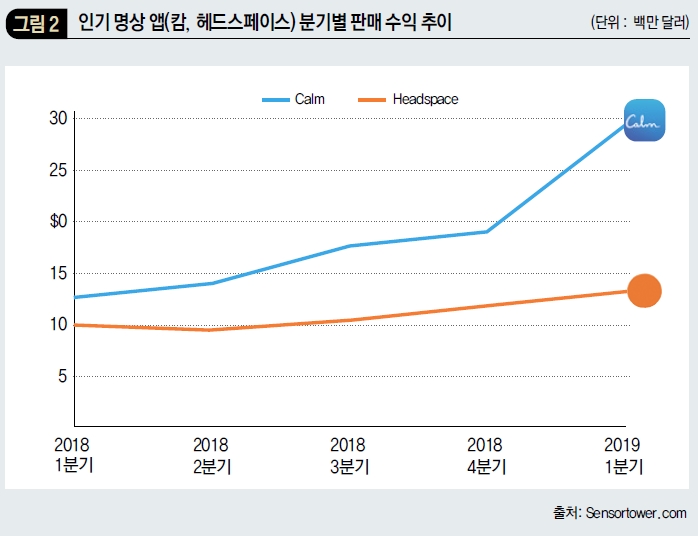Viewport: 698px width, 536px height.
Task: Click the y-axis label '5'
Action: click(x=62, y=376)
